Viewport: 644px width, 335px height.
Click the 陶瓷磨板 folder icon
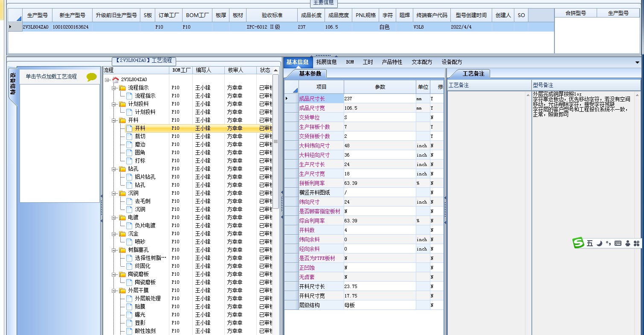pyautogui.click(x=122, y=274)
